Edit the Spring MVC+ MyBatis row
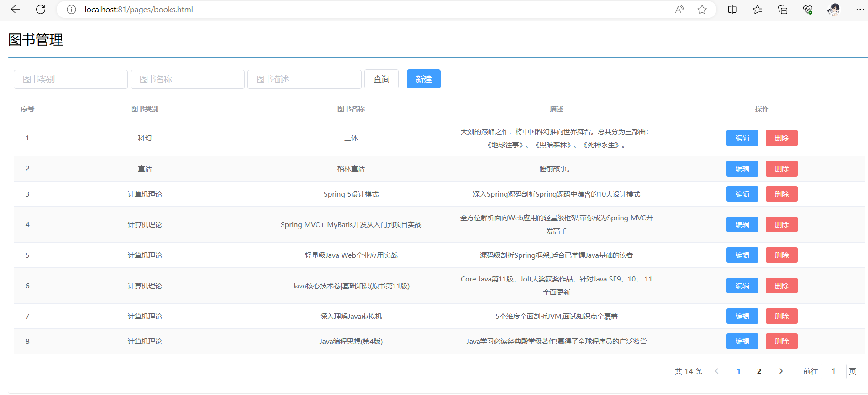The height and width of the screenshot is (395, 868). 742,224
